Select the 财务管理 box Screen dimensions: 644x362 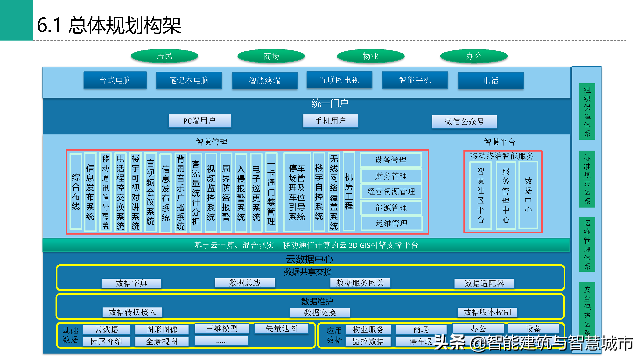pos(391,176)
